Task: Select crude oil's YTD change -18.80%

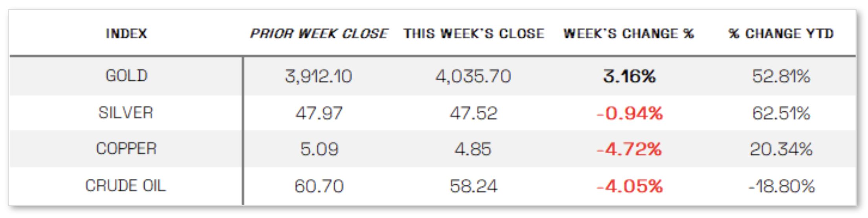Action: (781, 186)
